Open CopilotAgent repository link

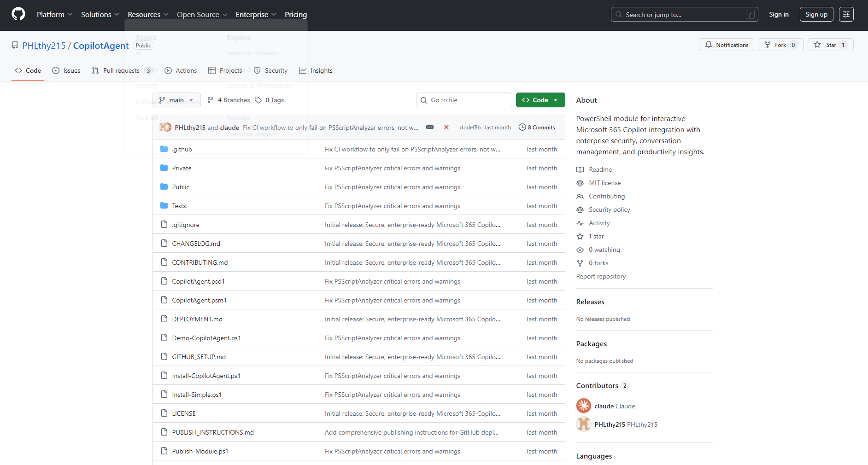(101, 46)
